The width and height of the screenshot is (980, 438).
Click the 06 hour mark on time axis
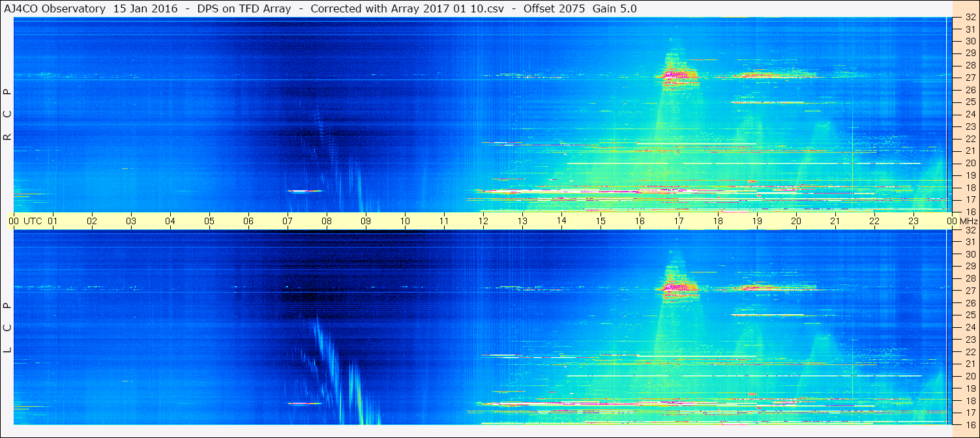coord(248,221)
